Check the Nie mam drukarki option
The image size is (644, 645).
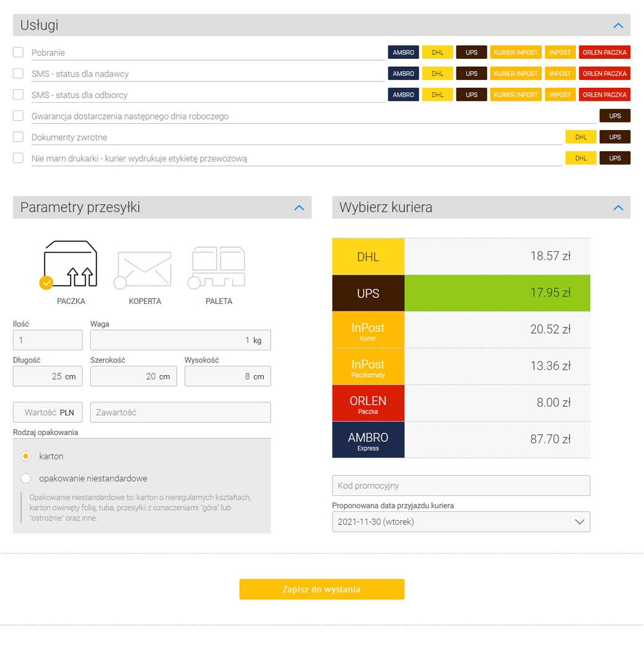click(19, 158)
